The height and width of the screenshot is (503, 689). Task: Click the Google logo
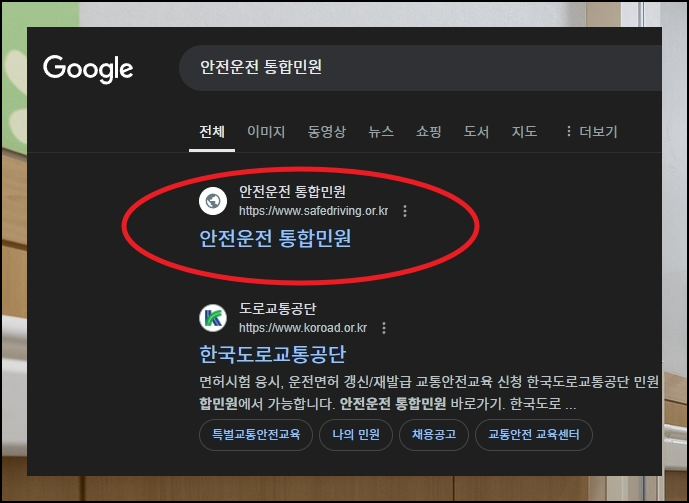[88, 69]
